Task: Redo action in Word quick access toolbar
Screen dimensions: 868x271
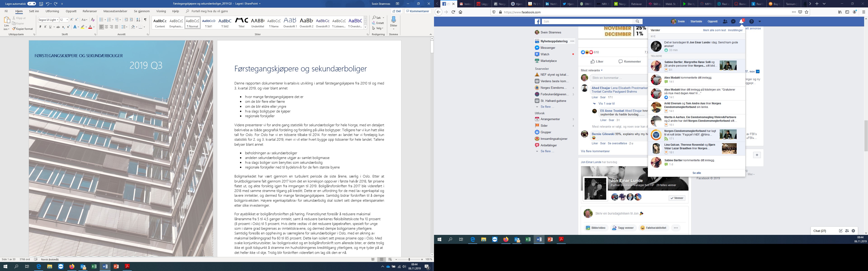Action: [x=56, y=4]
